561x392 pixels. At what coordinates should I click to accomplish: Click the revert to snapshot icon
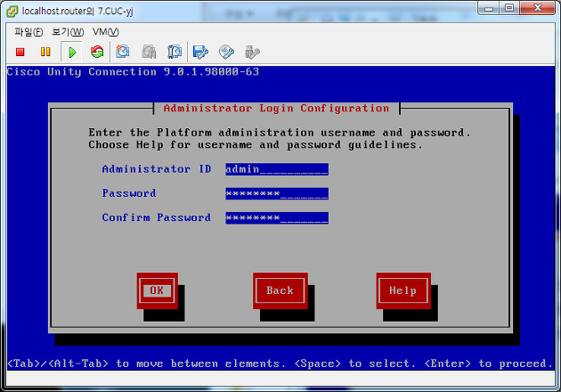coord(149,52)
